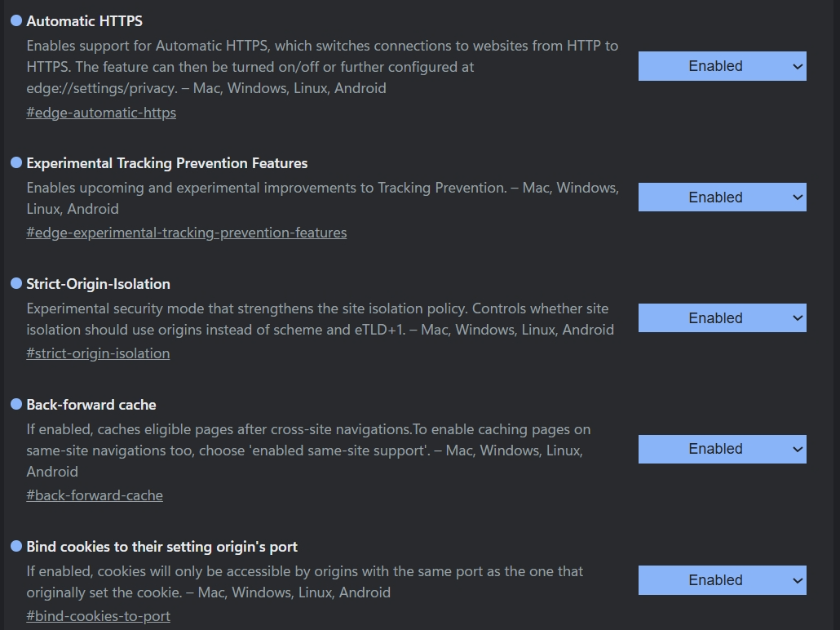
Task: Click the blue dot beside Bind cookies flag
Action: tap(16, 546)
